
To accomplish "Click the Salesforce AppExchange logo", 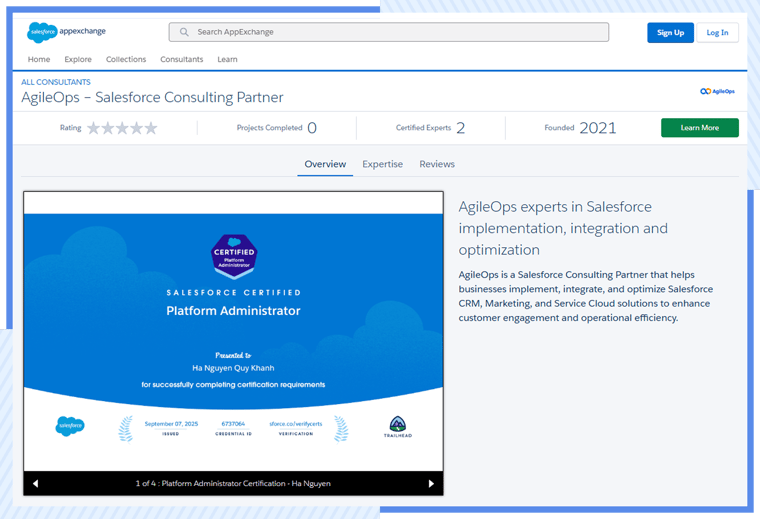I will tap(61, 32).
